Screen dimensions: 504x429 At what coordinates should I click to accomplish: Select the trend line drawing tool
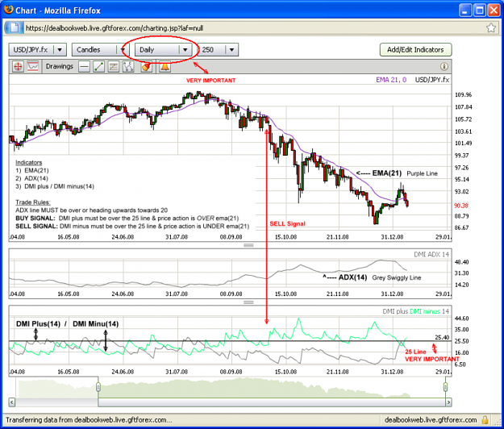[x=98, y=67]
